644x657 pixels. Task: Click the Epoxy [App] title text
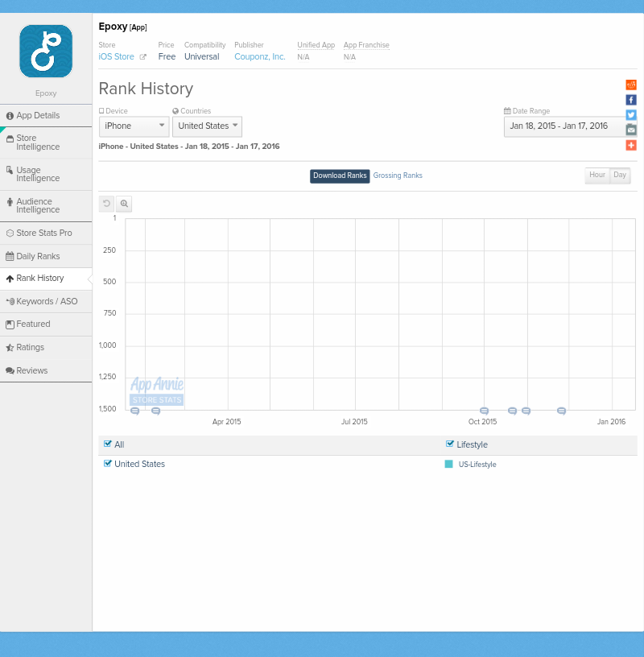(123, 27)
